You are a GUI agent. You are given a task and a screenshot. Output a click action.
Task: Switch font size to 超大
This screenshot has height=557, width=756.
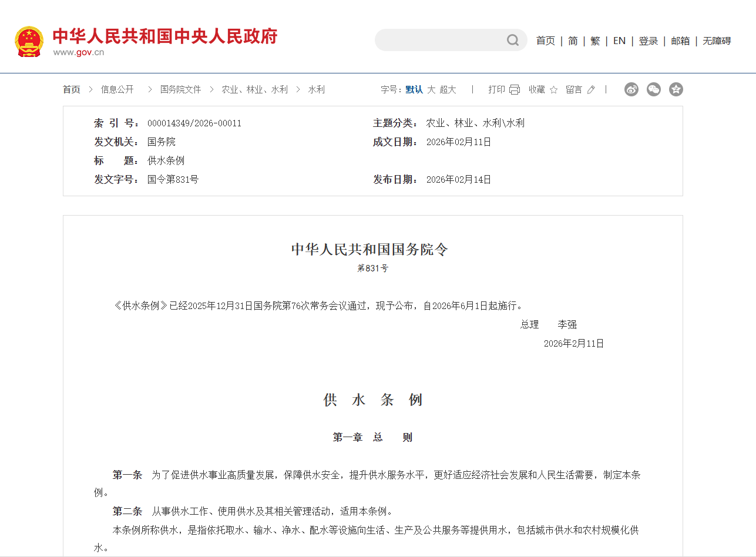448,89
